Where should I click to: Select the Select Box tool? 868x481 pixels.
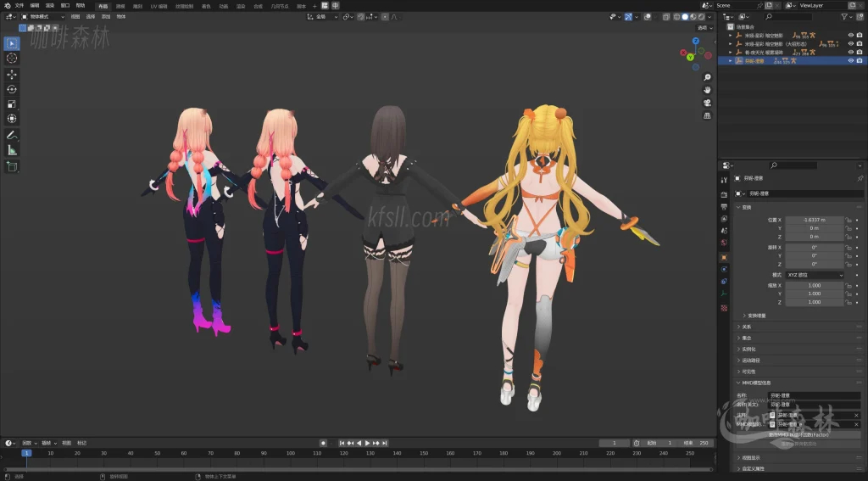tap(12, 43)
